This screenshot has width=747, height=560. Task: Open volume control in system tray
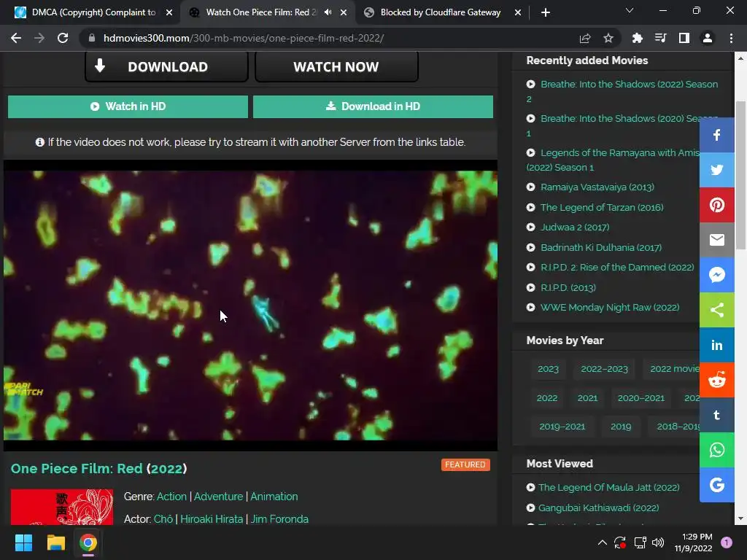click(658, 542)
